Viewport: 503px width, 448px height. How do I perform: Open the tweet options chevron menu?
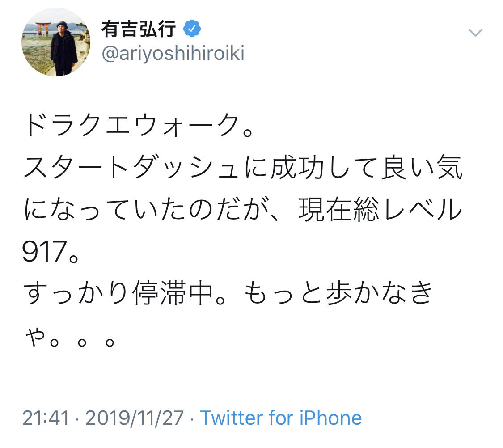click(x=475, y=33)
